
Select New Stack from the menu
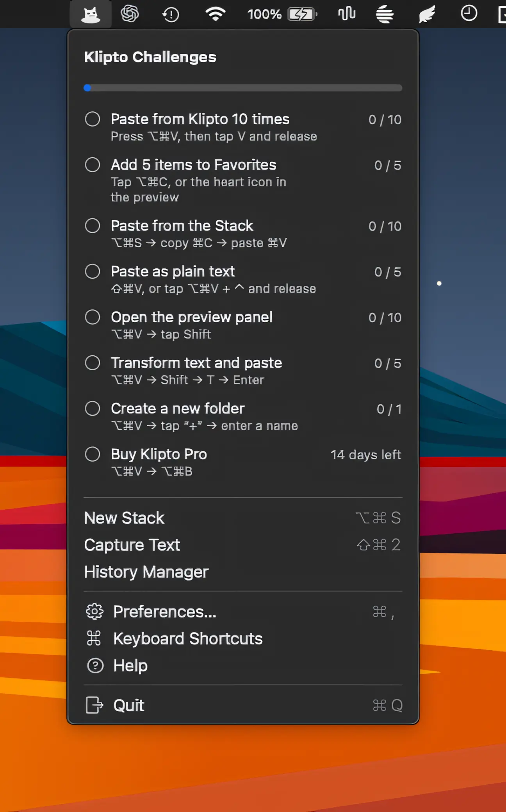[x=243, y=518]
